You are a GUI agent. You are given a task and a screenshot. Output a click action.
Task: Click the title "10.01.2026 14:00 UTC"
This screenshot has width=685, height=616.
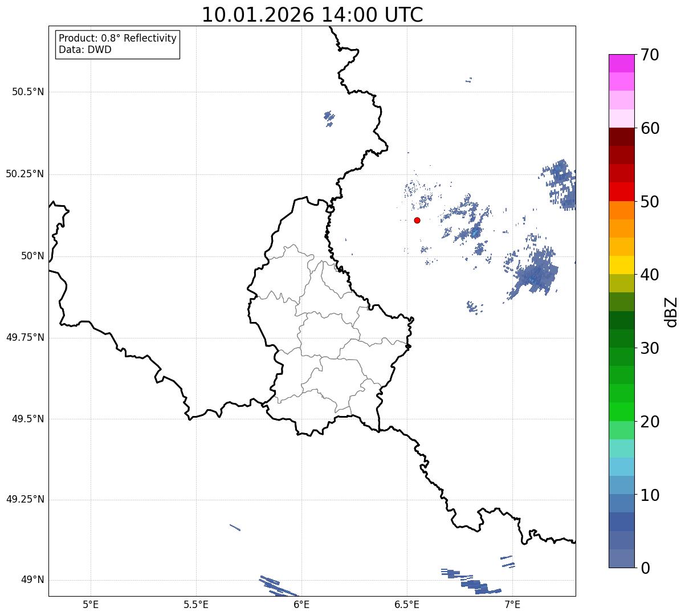(x=312, y=15)
